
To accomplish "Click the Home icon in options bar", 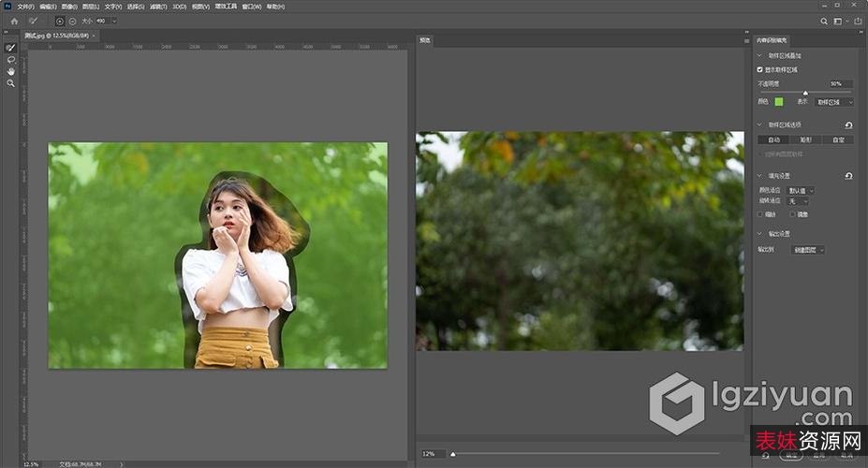I will pyautogui.click(x=14, y=21).
